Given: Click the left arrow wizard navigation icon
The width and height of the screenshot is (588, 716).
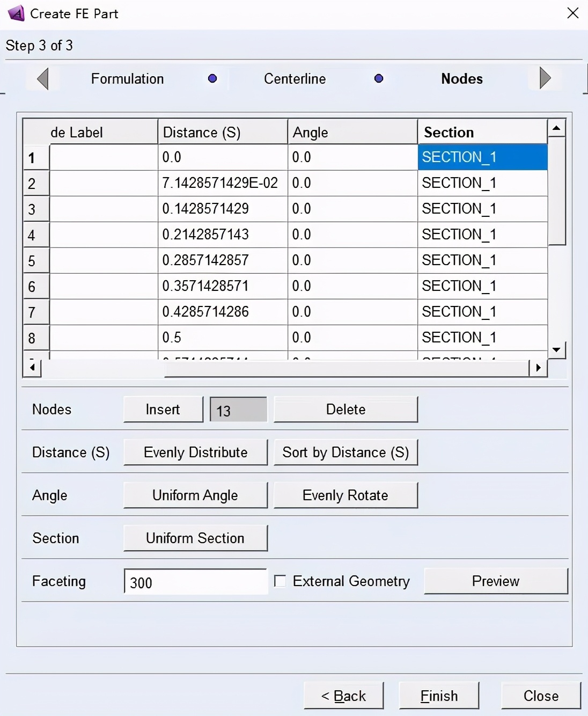Looking at the screenshot, I should coord(43,79).
